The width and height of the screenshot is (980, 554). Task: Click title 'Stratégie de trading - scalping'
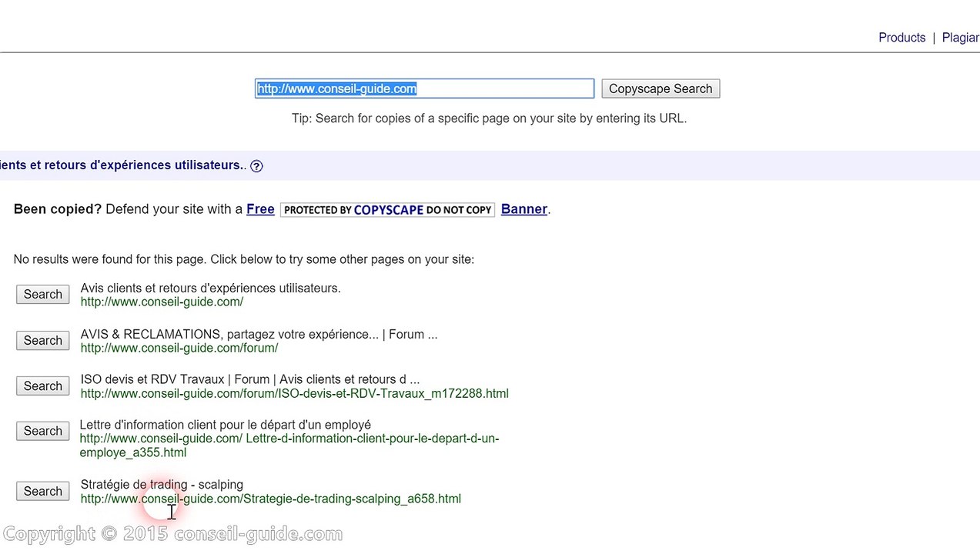162,485
